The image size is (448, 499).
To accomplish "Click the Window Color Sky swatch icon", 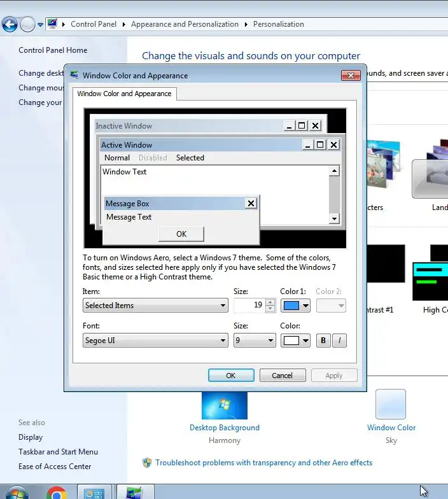I will (391, 404).
